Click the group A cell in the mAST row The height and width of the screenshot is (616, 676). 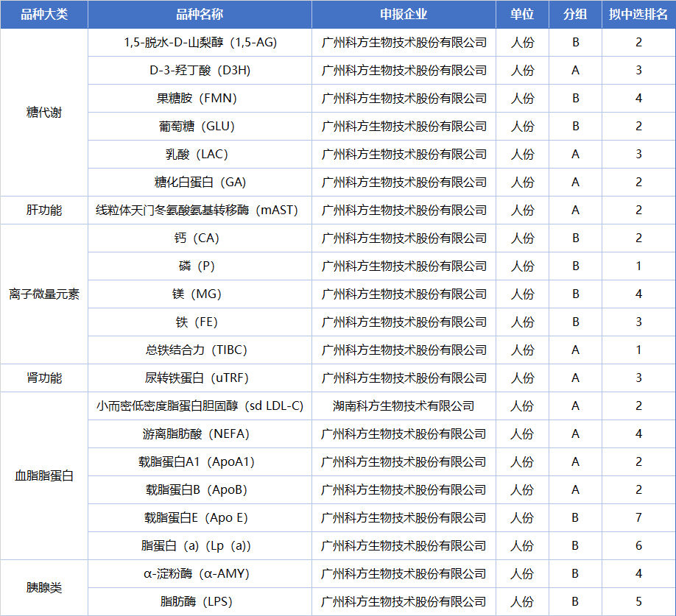coord(575,210)
